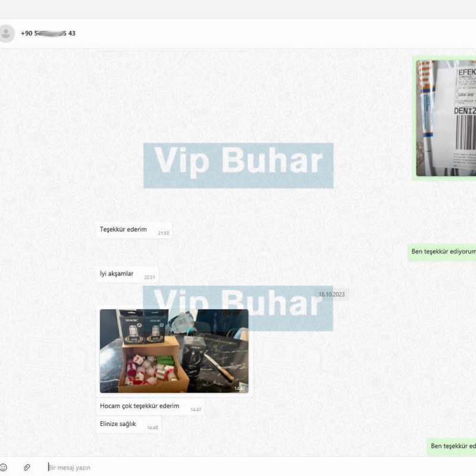This screenshot has width=476, height=476.
Task: Select the 'Hocam çok teşekkür ederim' message
Action: [x=151, y=406]
